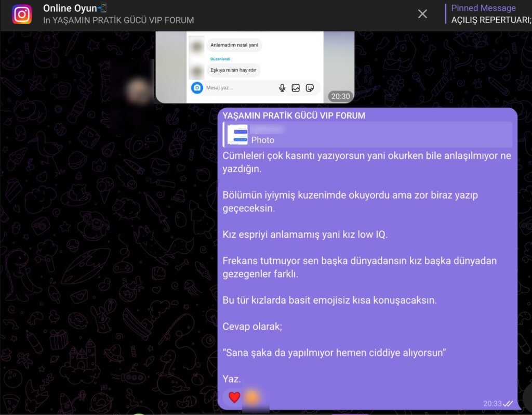Viewport: 532px width, 415px height.
Task: Open the Online Oyun topic title
Action: 75,8
